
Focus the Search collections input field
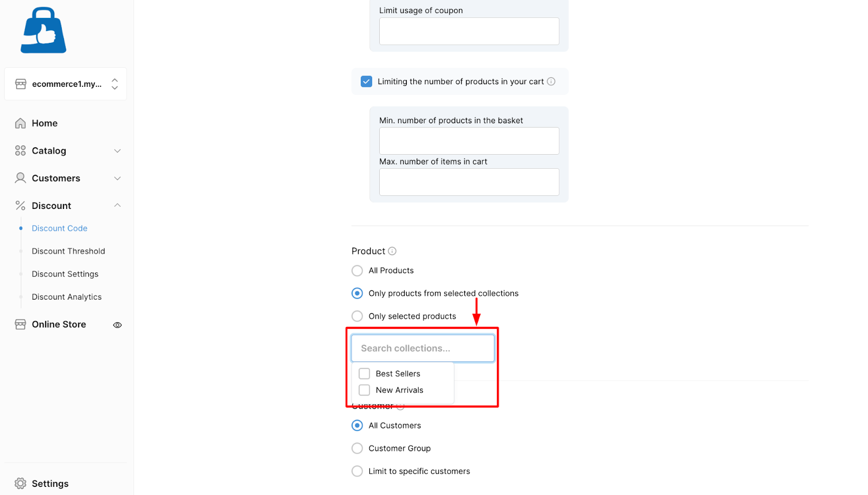pyautogui.click(x=423, y=348)
